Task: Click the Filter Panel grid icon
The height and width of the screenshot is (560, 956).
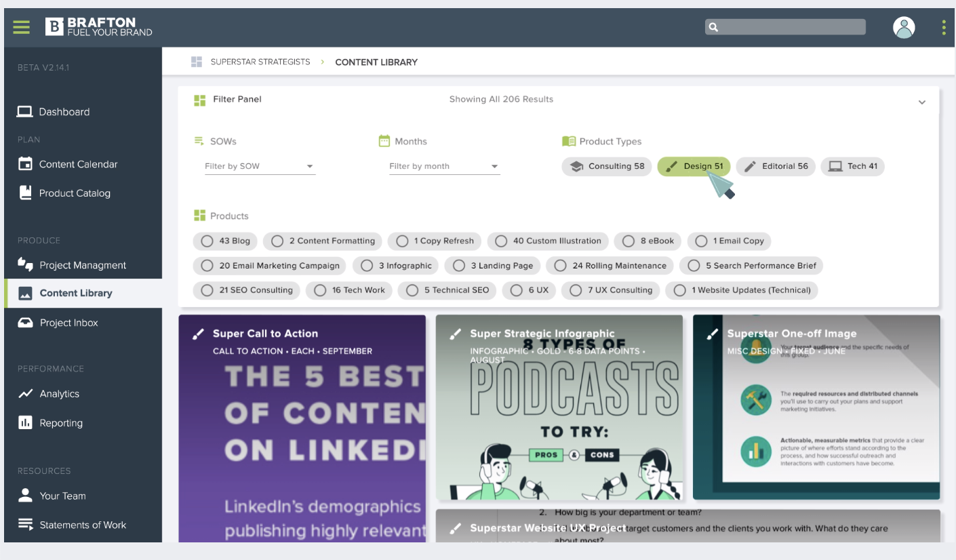Action: point(199,99)
